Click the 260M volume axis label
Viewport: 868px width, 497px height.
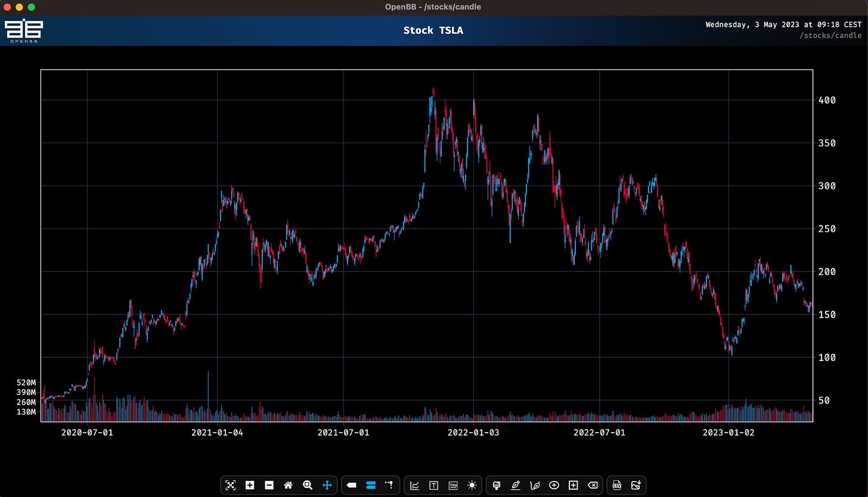click(26, 402)
